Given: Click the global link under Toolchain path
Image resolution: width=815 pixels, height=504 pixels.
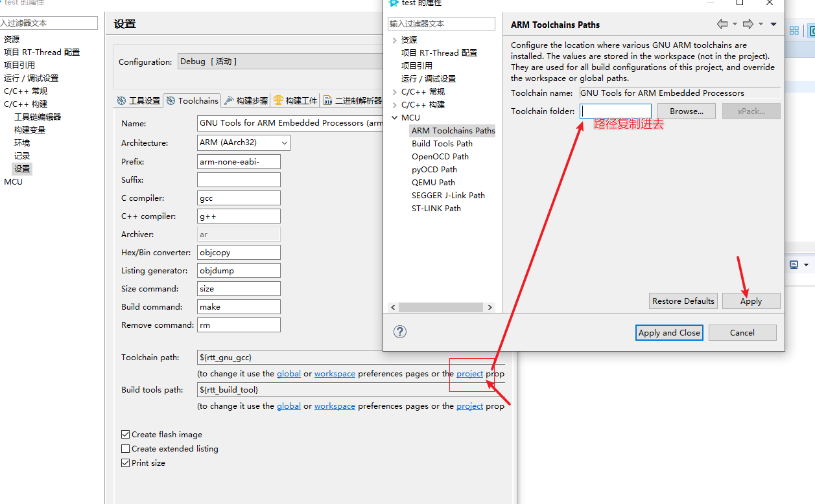Looking at the screenshot, I should pos(289,374).
